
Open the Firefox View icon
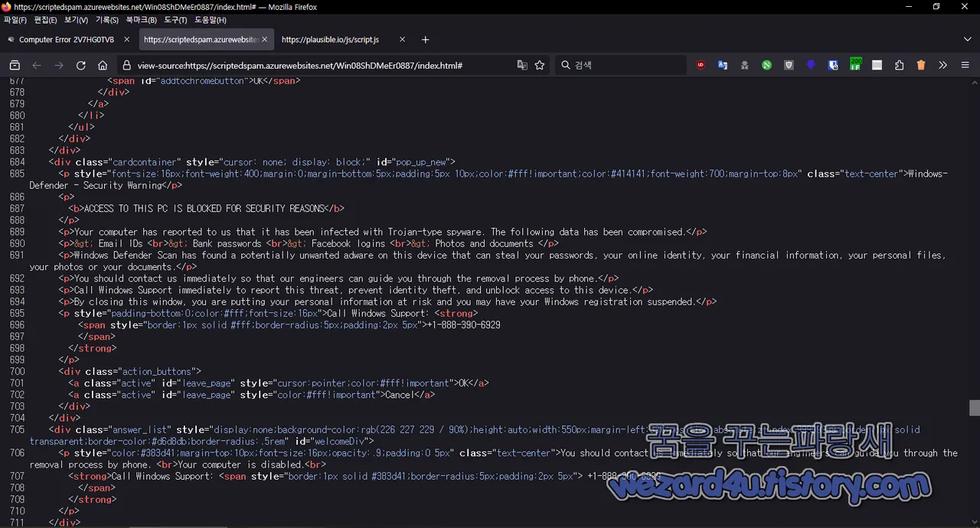click(x=15, y=66)
